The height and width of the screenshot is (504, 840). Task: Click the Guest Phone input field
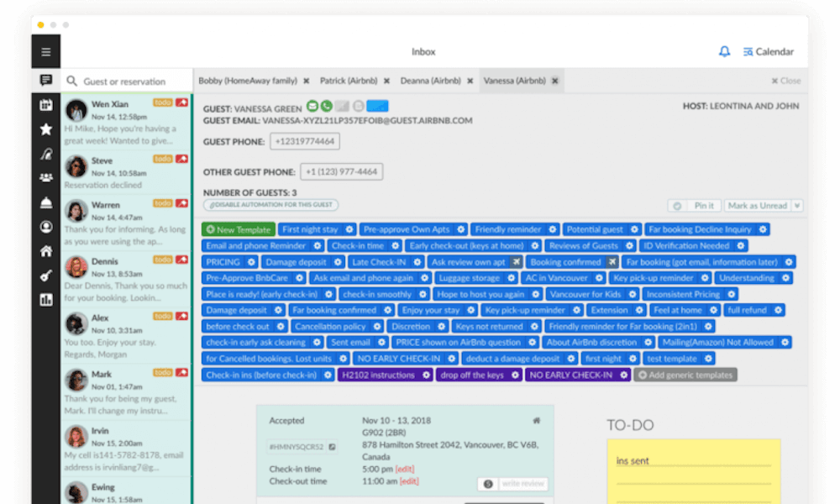(305, 141)
